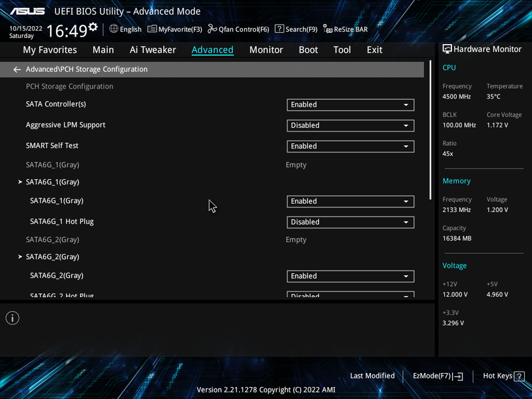Click the 12.000 V reading
The image size is (532, 399).
455,294
